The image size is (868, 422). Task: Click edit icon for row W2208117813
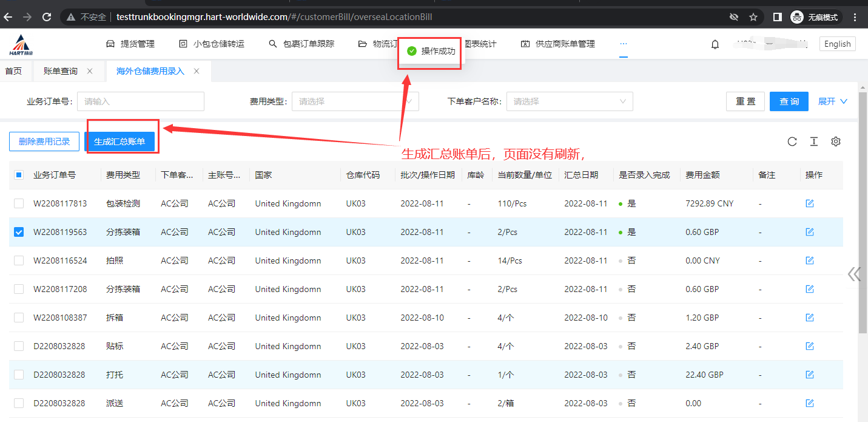click(809, 203)
